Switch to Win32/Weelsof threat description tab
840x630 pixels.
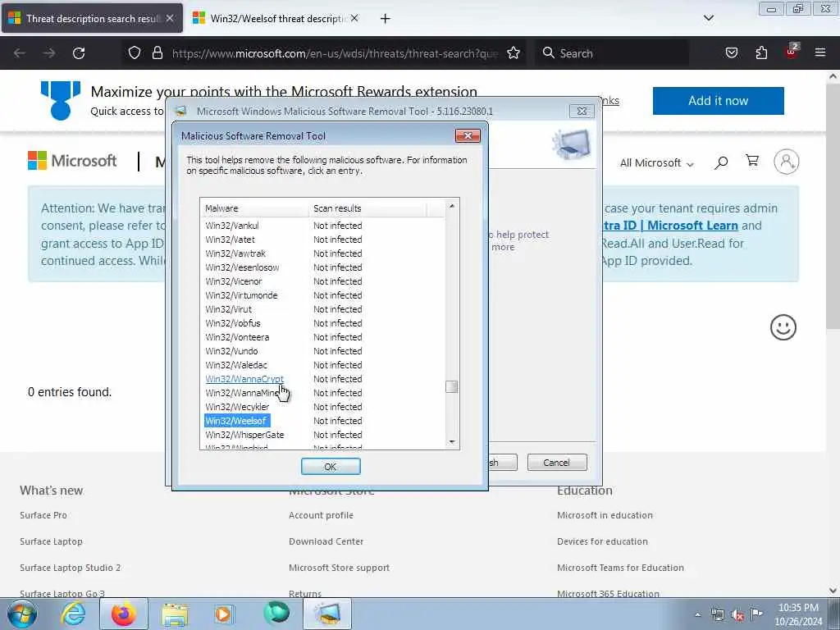(x=276, y=18)
